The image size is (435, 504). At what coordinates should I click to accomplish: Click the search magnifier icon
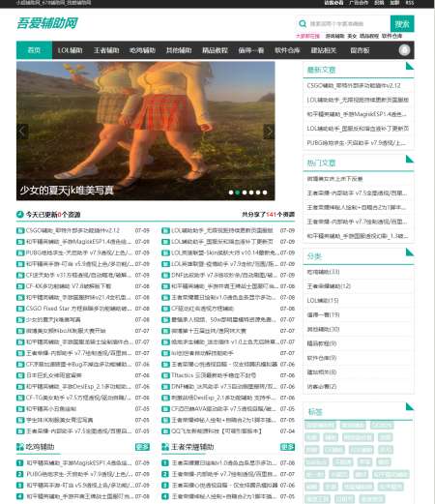[303, 23]
